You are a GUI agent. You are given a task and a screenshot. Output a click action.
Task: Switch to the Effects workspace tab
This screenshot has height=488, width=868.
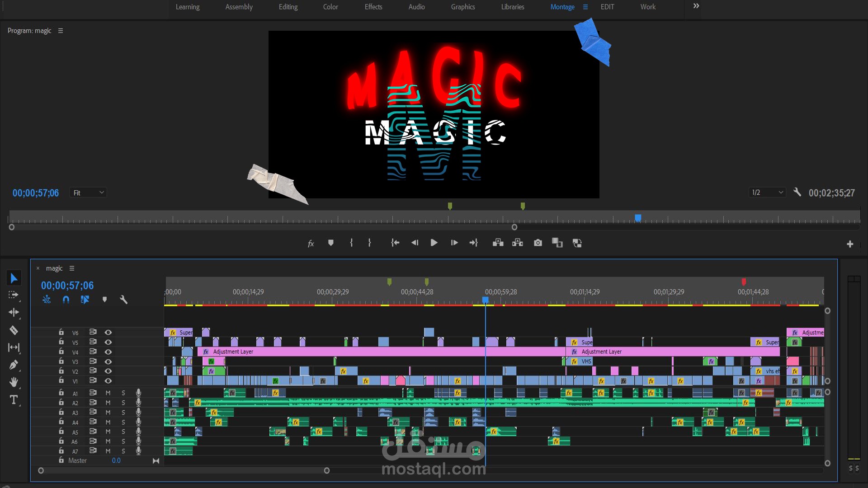click(x=373, y=7)
